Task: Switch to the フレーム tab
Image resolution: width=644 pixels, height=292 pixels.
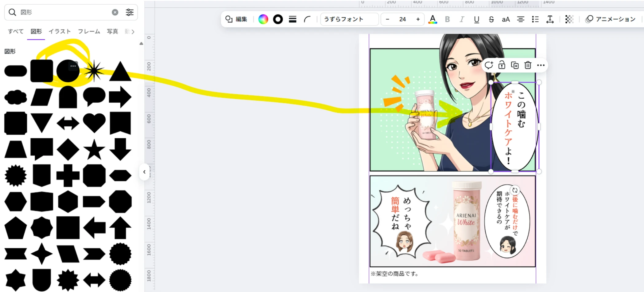Action: (89, 31)
